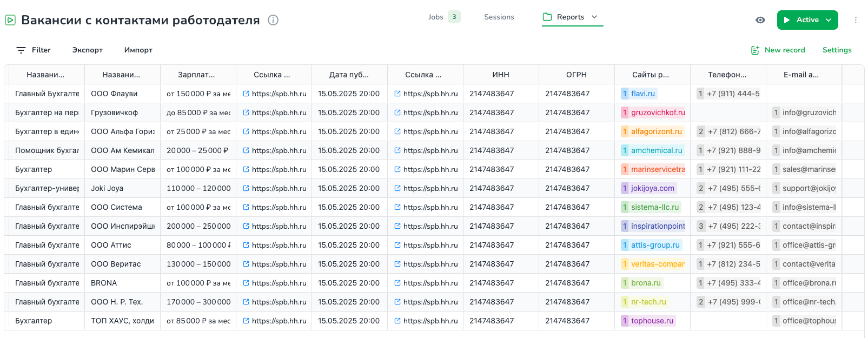Click the Jobs count badge 3

pos(454,17)
